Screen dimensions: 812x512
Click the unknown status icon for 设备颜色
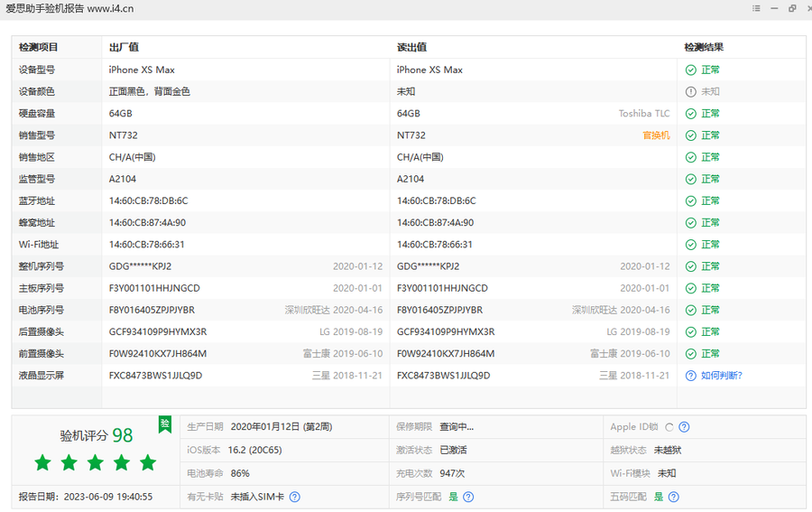click(691, 92)
